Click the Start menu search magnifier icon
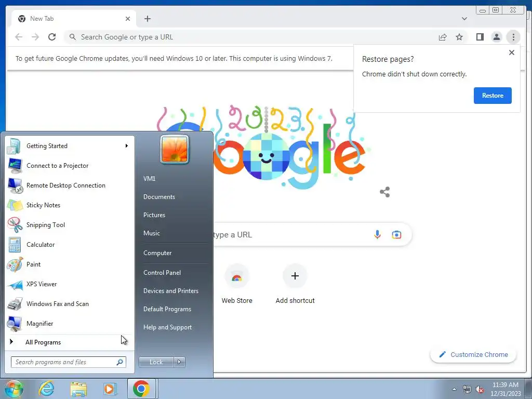532x399 pixels. (x=119, y=362)
